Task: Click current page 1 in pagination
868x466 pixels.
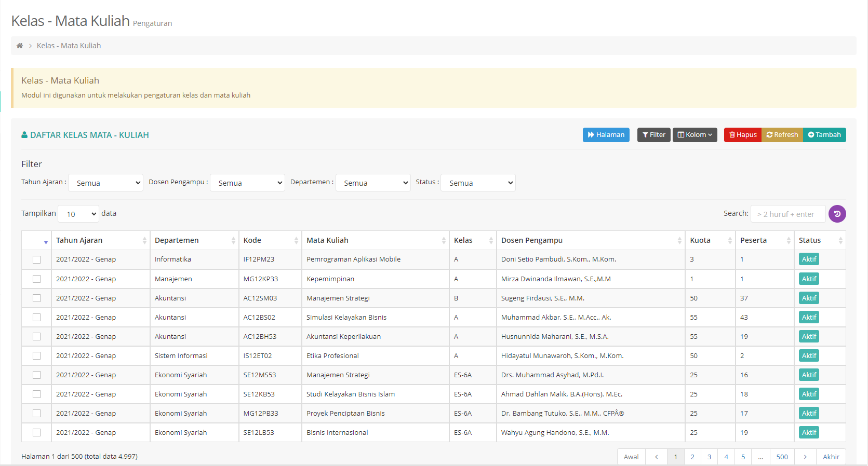Action: (x=676, y=457)
